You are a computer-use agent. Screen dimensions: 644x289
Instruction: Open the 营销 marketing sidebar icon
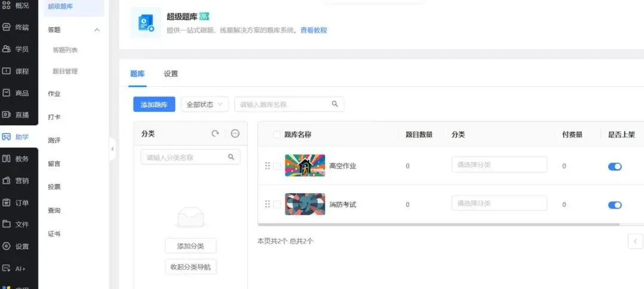(6, 180)
